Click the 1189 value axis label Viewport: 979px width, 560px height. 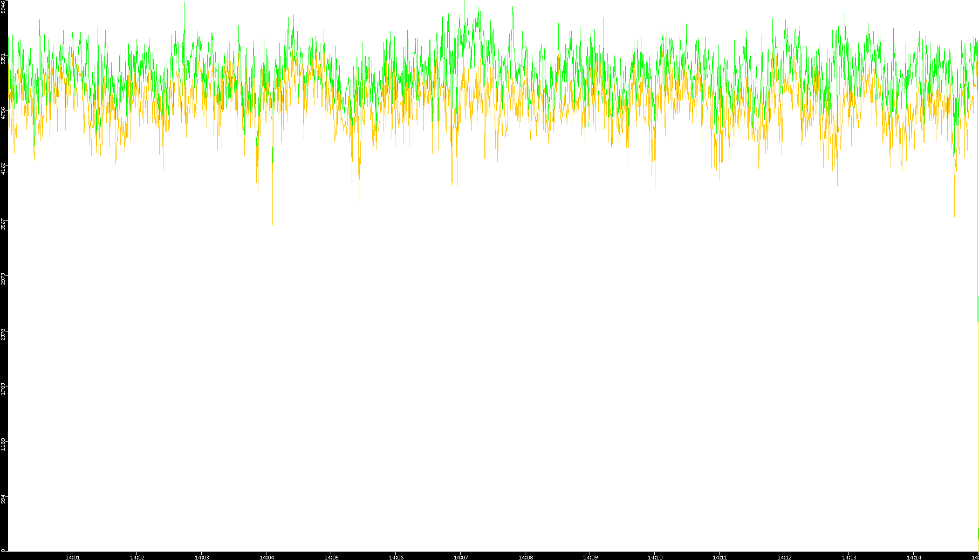[x=3, y=444]
